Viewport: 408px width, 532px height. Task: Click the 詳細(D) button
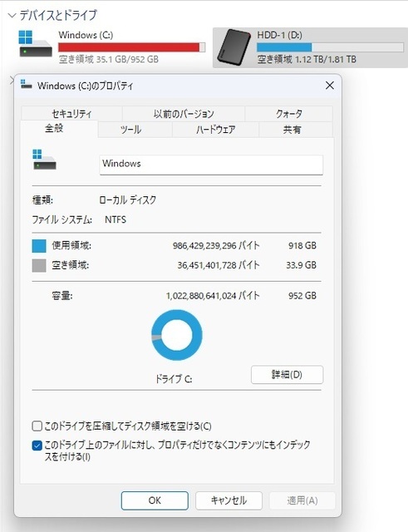[287, 375]
